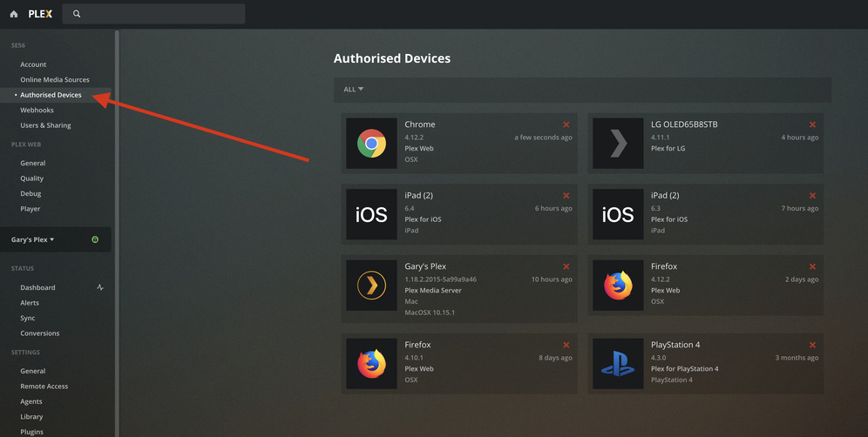Focus the top search field

click(x=154, y=14)
